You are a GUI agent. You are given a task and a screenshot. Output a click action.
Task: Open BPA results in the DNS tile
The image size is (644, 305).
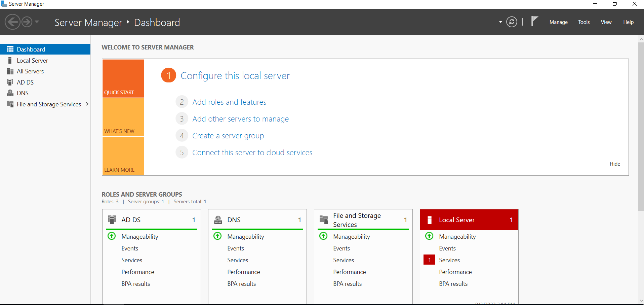[x=242, y=284]
